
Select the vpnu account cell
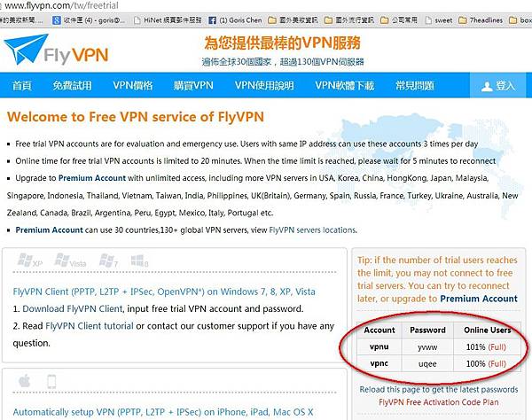coord(379,346)
